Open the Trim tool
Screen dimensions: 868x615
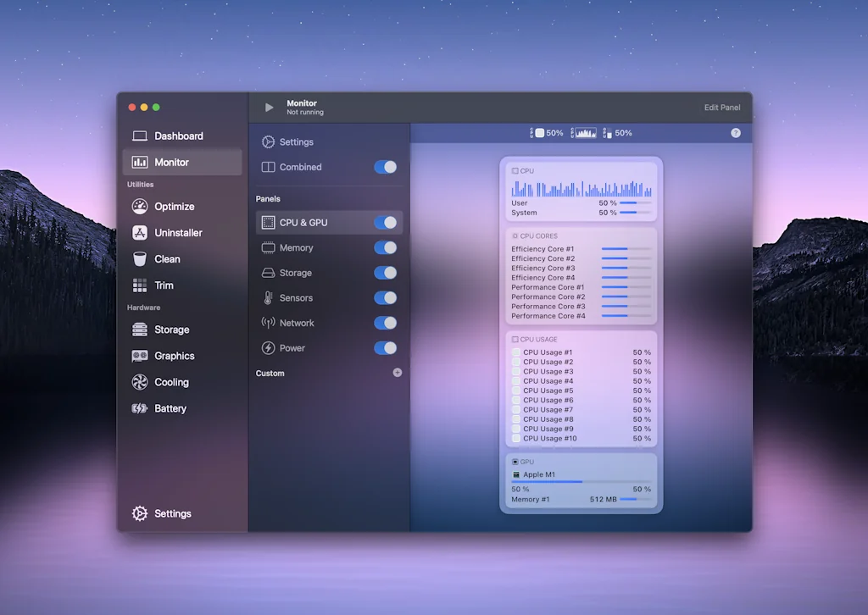(164, 285)
